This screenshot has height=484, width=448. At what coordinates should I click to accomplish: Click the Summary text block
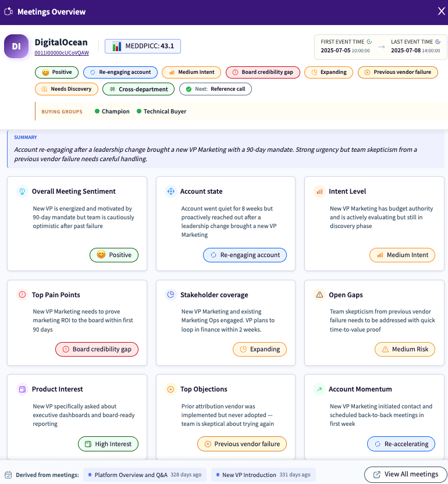[x=225, y=150]
